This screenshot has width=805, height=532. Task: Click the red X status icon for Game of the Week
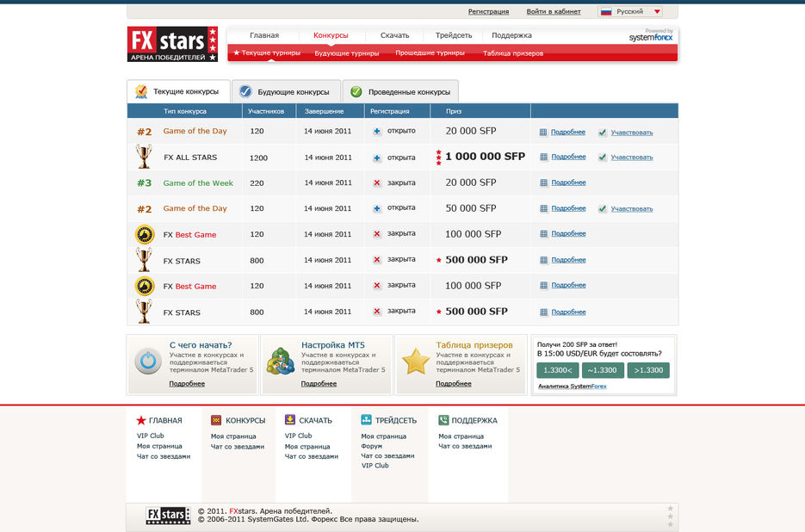[377, 182]
